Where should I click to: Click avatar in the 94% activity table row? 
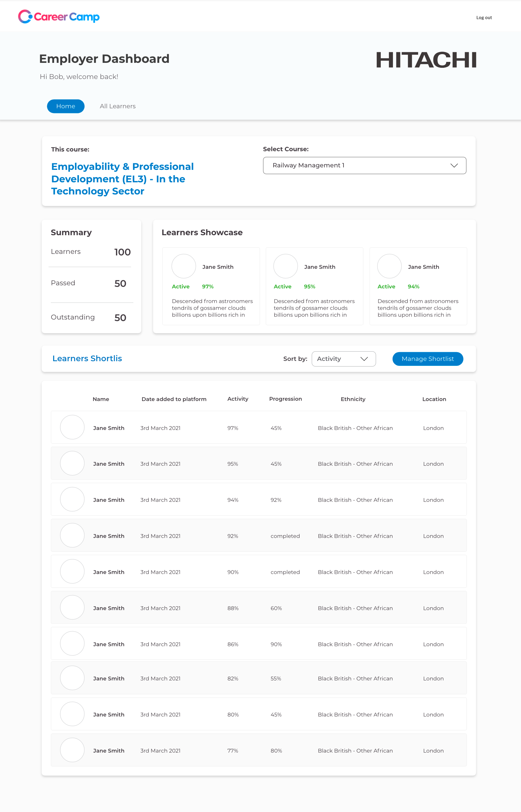tap(72, 499)
